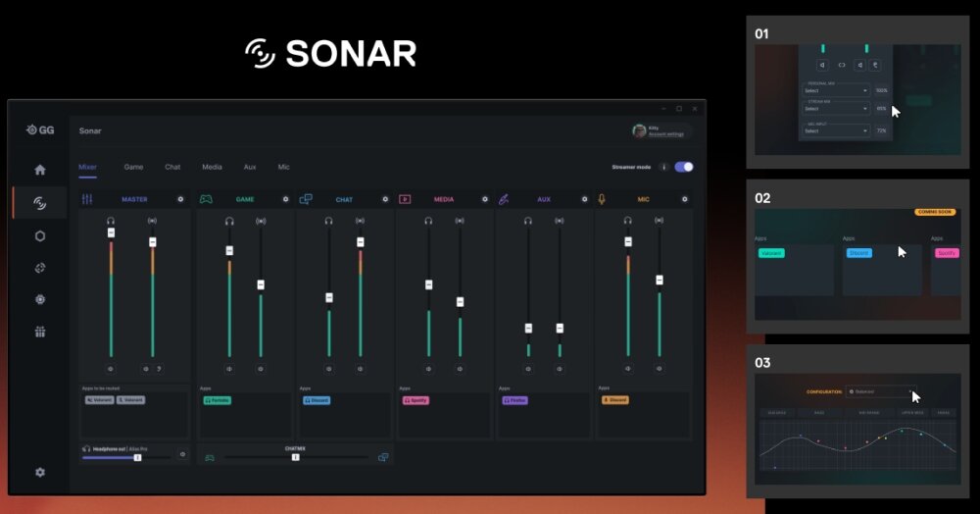Viewport: 980px width, 514px height.
Task: Mute the Chat stream output
Action: (x=360, y=369)
